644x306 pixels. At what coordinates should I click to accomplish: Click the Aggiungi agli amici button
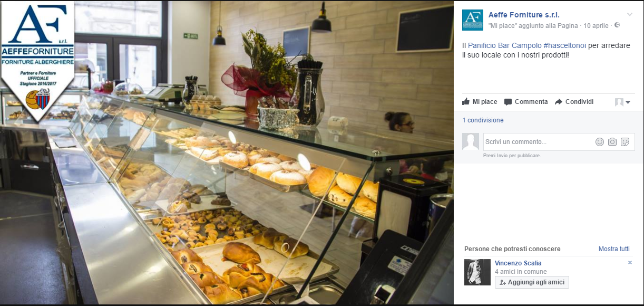point(532,282)
